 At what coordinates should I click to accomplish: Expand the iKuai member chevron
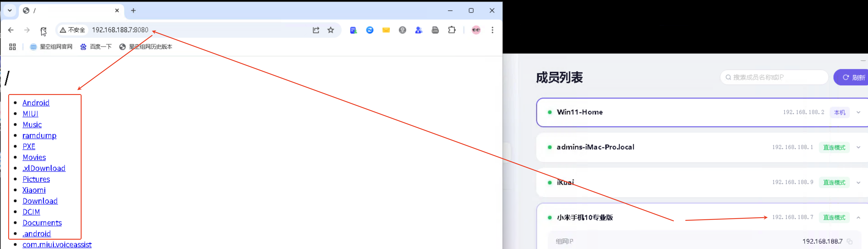[x=858, y=183]
